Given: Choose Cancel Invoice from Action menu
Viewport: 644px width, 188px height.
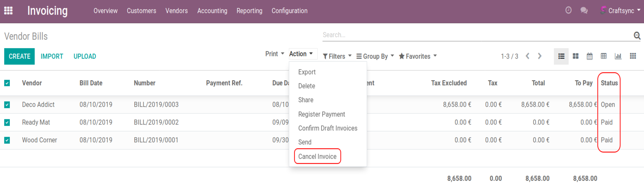Looking at the screenshot, I should pos(317,157).
